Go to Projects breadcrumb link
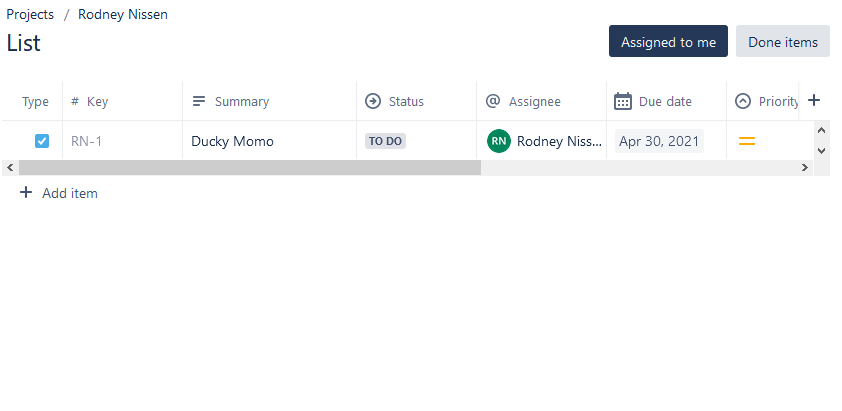The width and height of the screenshot is (842, 411). tap(30, 14)
